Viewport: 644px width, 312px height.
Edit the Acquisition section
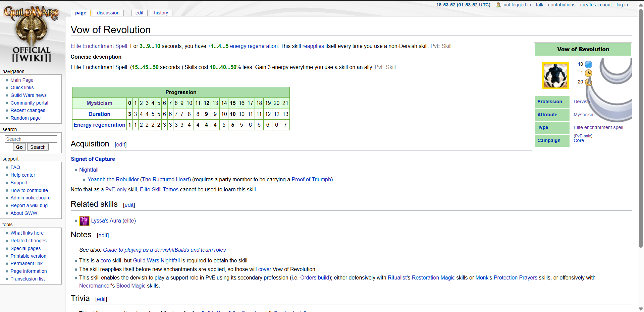coord(120,144)
